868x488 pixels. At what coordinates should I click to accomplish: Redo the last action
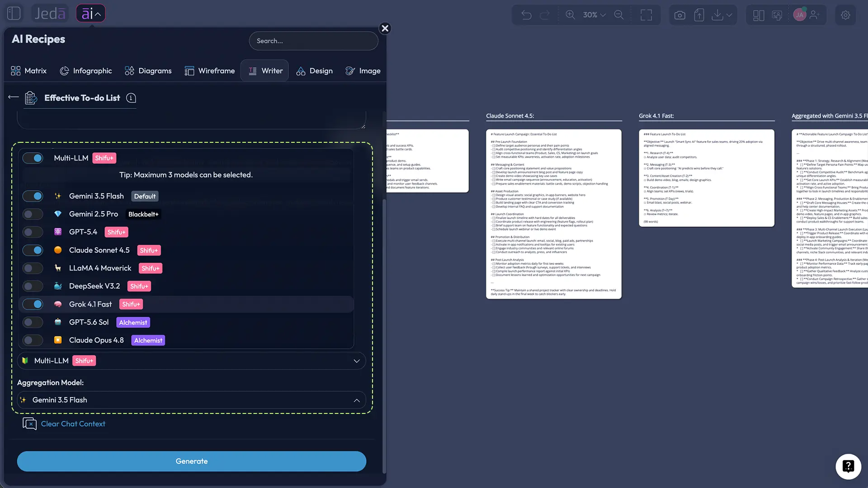pos(545,15)
